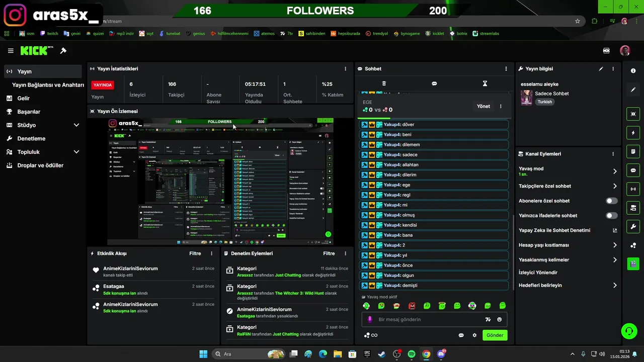Open the moderation hammer icon beside the Kick logo
This screenshot has width=644, height=362.
63,51
